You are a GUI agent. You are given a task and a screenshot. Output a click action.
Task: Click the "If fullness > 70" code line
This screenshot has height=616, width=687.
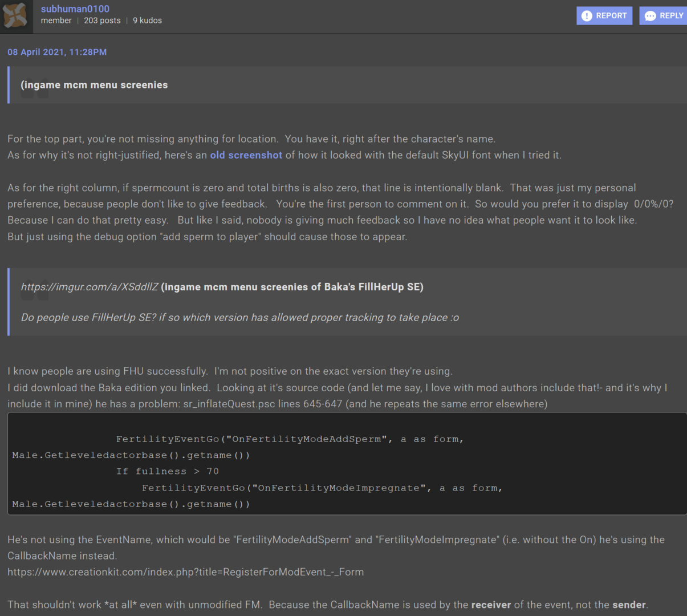[x=168, y=471]
